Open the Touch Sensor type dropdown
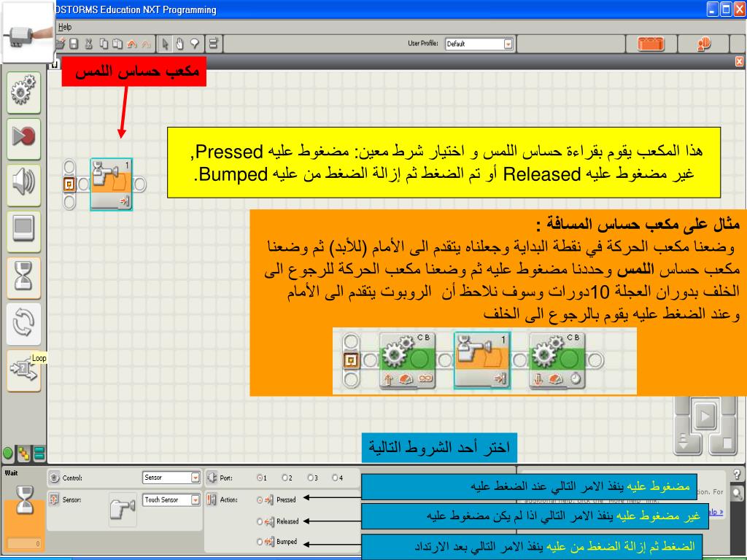This screenshot has width=747, height=560. tap(171, 500)
